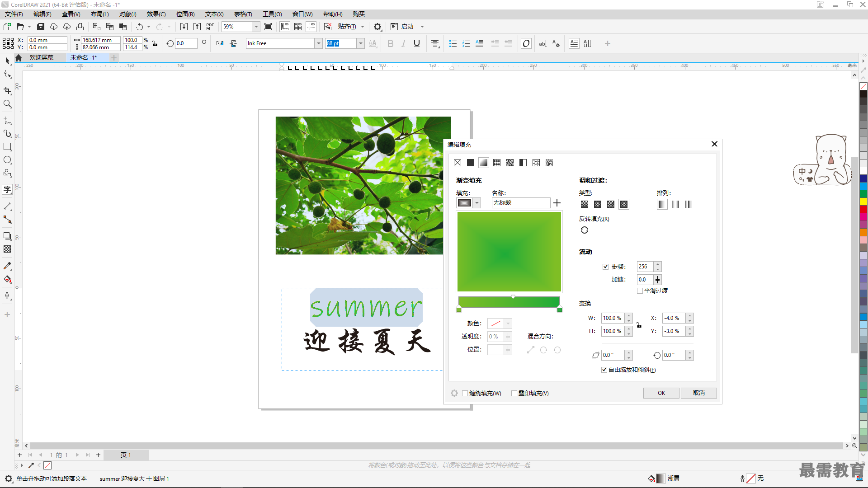
Task: Select the Zoom tool in toolbox
Action: pyautogui.click(x=7, y=104)
